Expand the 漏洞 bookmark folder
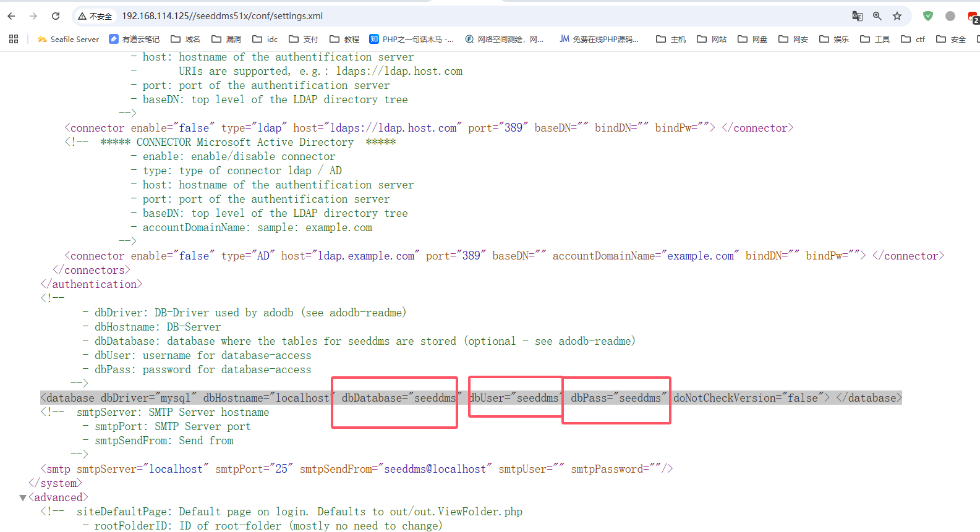Viewport: 980px width, 532px height. [x=226, y=39]
